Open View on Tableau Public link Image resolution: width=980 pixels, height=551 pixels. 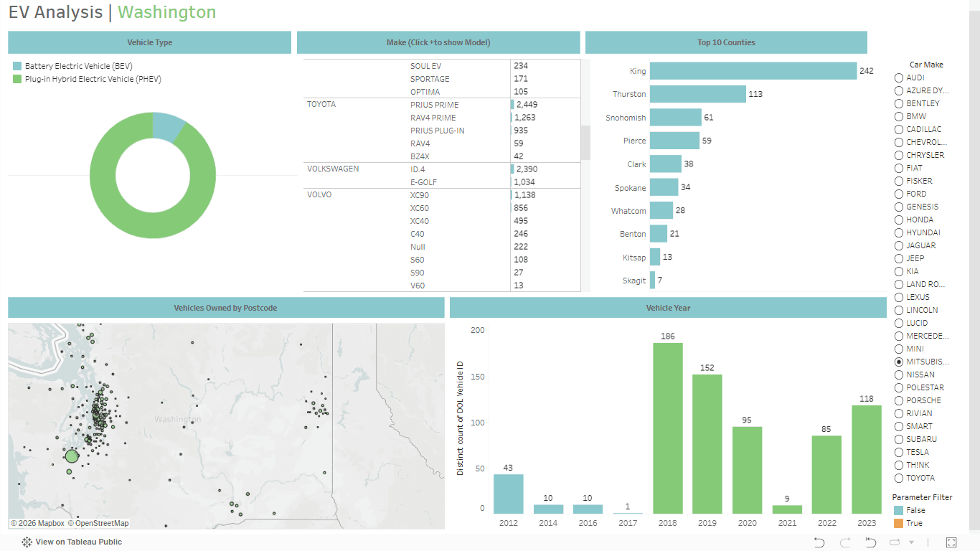(79, 542)
